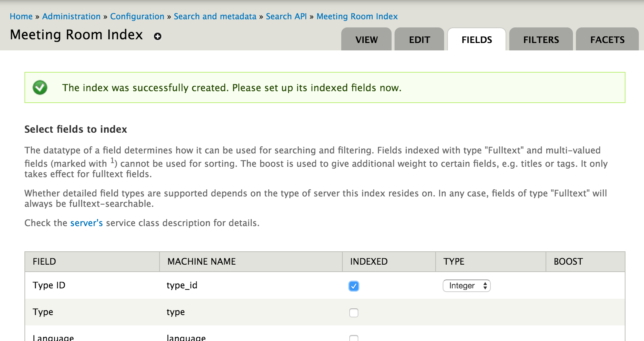Open the Facets tab
644x341 pixels.
[x=607, y=39]
